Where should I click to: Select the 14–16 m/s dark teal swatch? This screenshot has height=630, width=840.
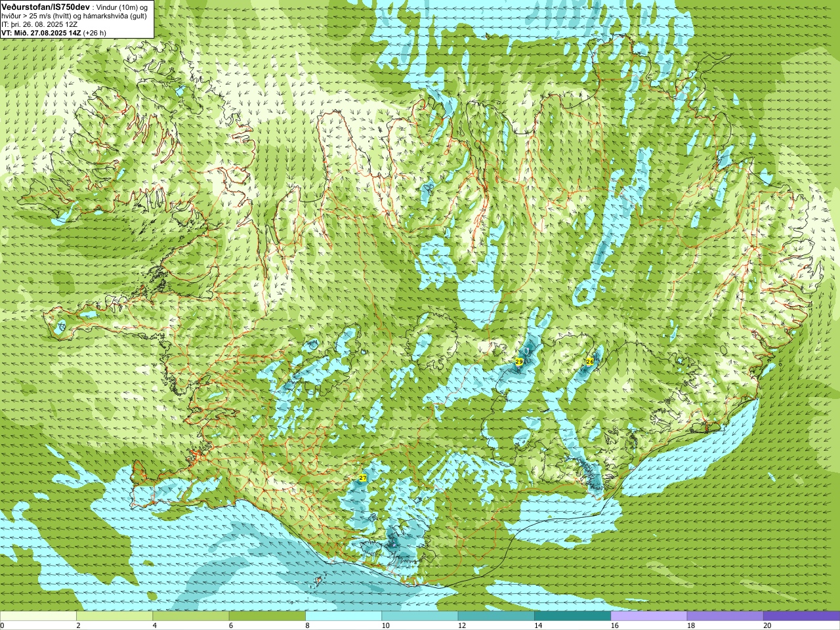[572, 616]
